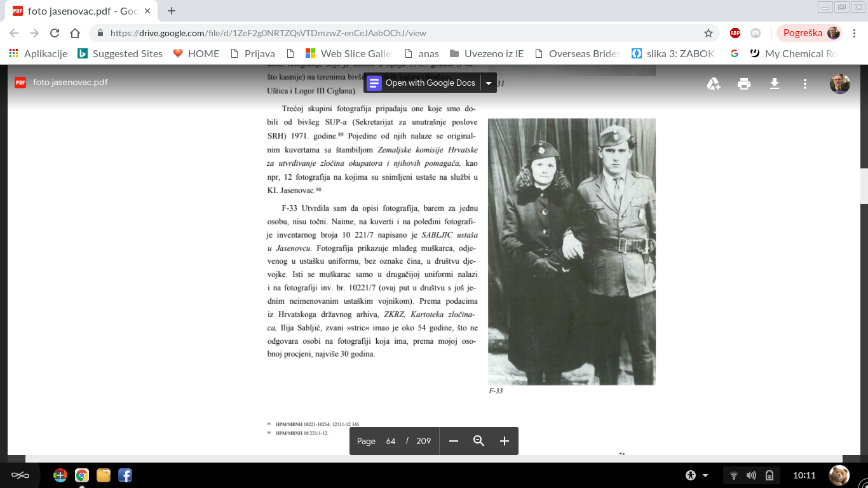Open the three-dot more actions menu
The image size is (868, 488).
pyautogui.click(x=805, y=84)
